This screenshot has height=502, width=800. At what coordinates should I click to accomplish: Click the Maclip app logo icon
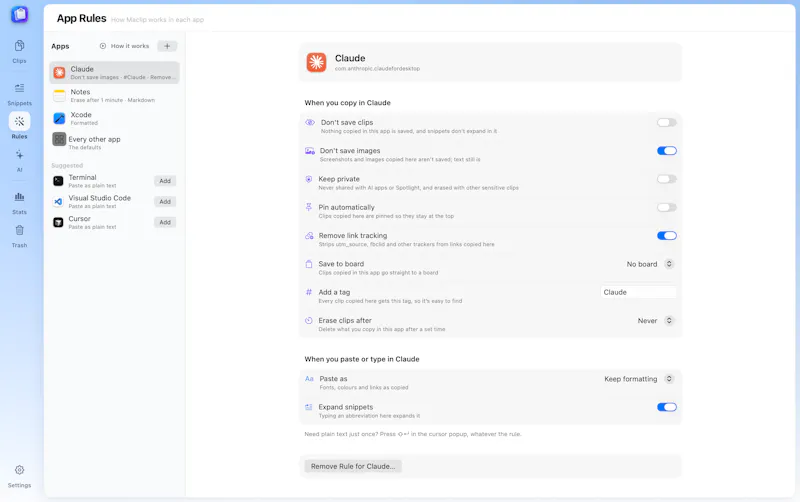click(x=19, y=14)
